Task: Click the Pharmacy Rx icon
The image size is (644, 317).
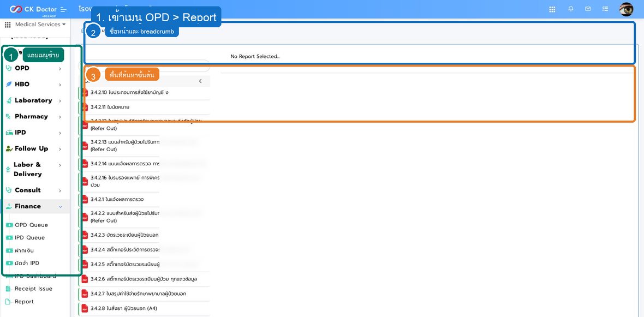Action: pos(8,116)
